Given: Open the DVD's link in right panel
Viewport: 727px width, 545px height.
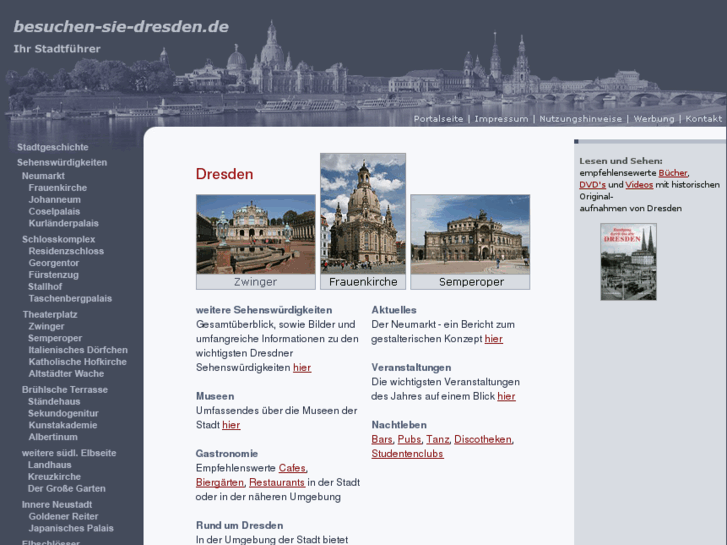Looking at the screenshot, I should 593,185.
